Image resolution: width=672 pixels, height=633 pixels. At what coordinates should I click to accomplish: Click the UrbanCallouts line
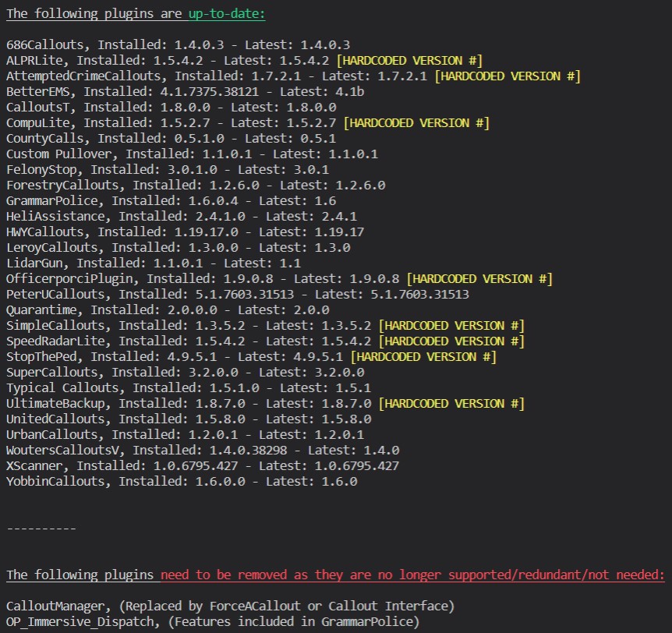point(185,434)
